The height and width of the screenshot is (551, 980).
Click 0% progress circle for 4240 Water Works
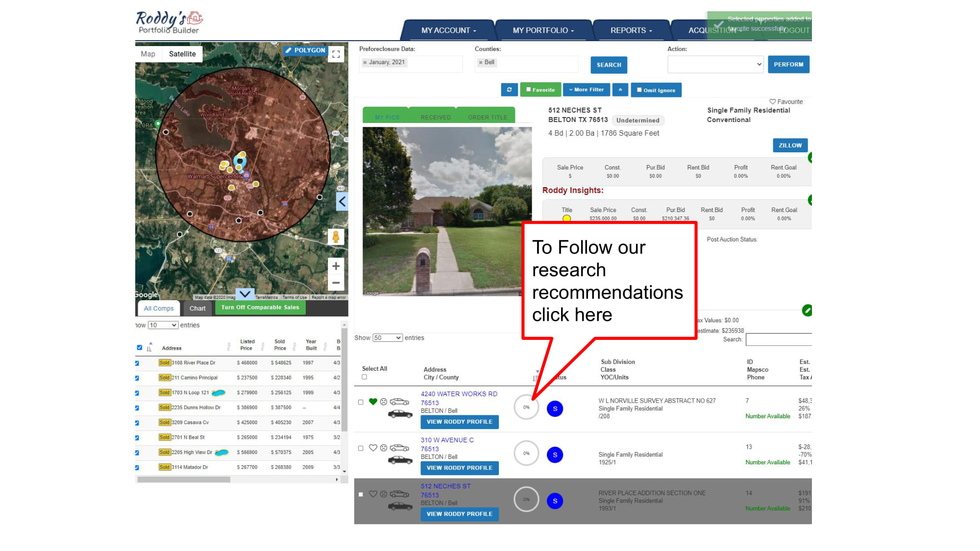pyautogui.click(x=526, y=407)
